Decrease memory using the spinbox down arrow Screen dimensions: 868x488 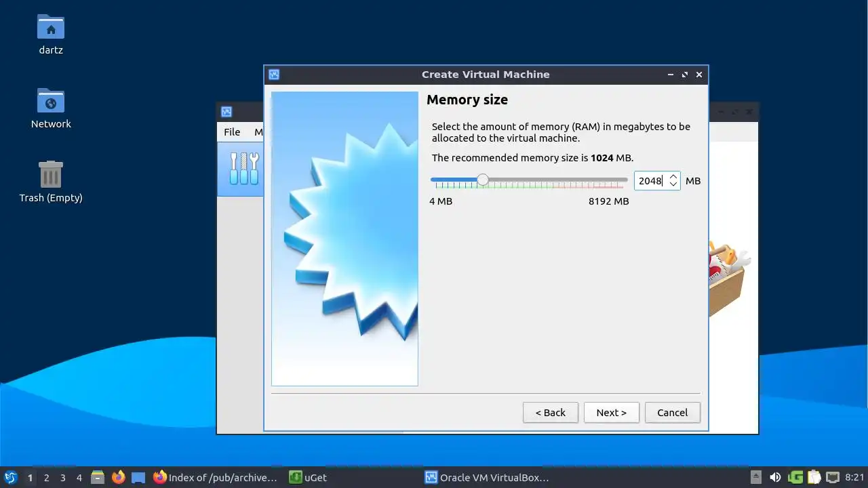tap(673, 185)
